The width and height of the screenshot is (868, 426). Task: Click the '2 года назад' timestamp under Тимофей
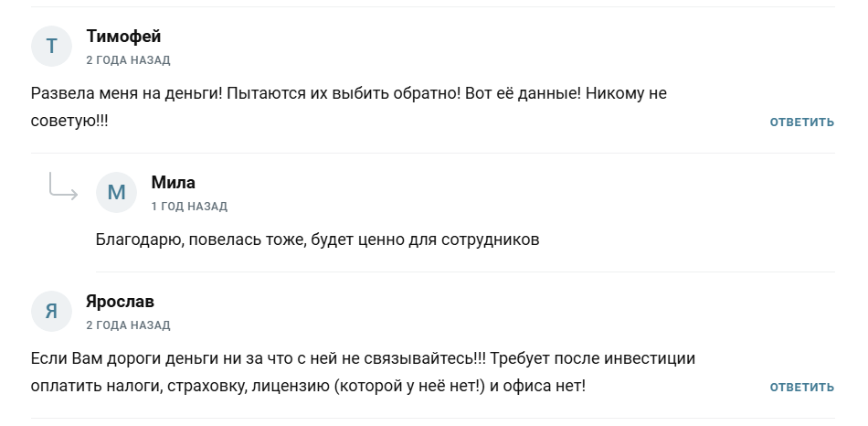(x=128, y=60)
